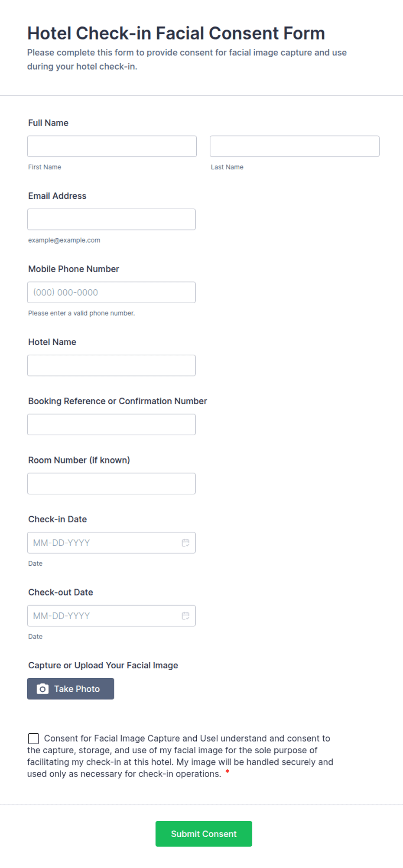403x868 pixels.
Task: Click the Full Name label
Action: point(48,123)
